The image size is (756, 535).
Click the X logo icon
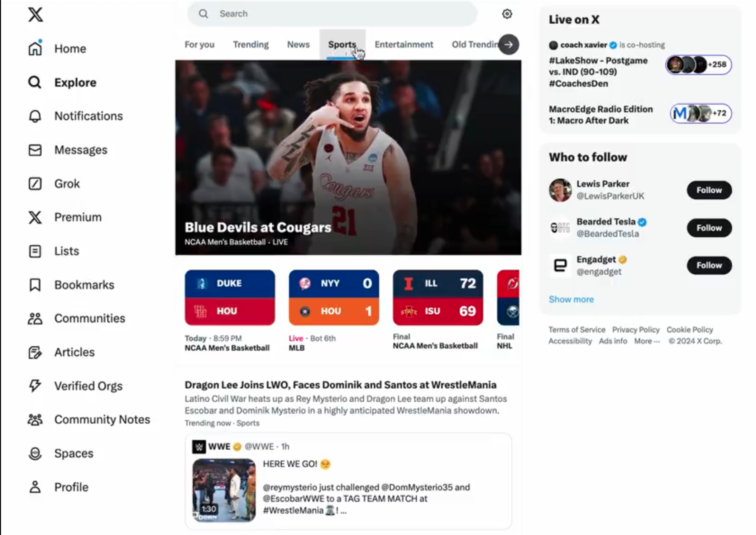coord(35,15)
